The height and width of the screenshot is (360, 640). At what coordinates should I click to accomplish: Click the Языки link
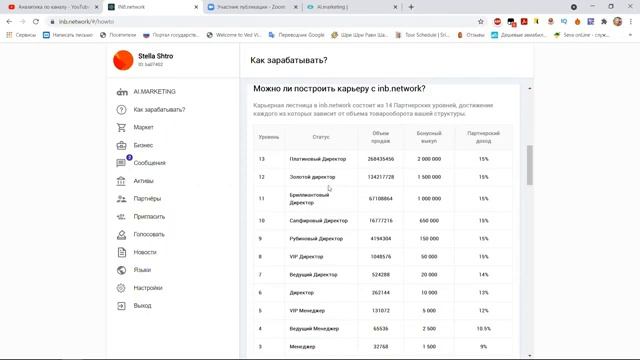tap(142, 270)
